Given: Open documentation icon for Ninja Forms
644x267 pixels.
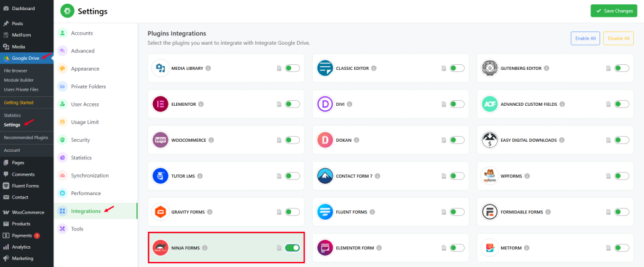Looking at the screenshot, I should point(279,248).
